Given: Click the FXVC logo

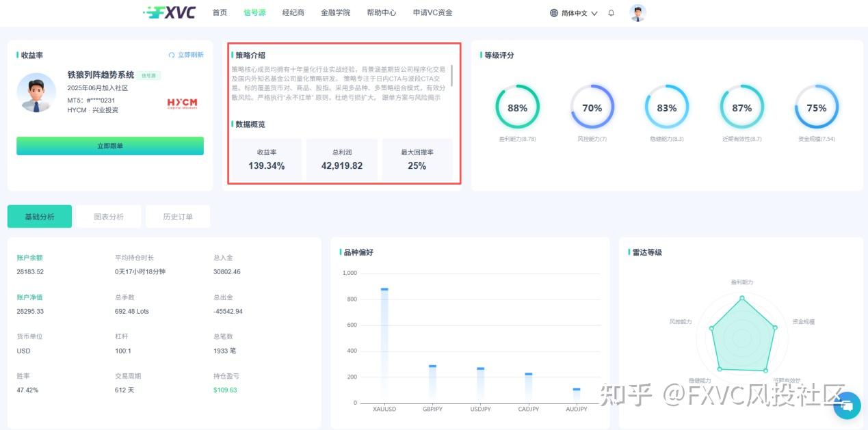Looking at the screenshot, I should click(x=170, y=12).
